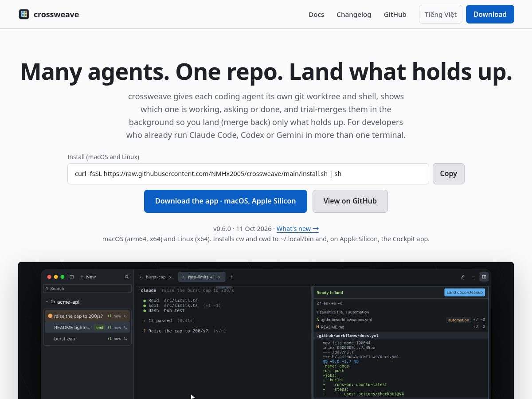Open .github/workflows/docs.yml in file list

click(x=346, y=320)
